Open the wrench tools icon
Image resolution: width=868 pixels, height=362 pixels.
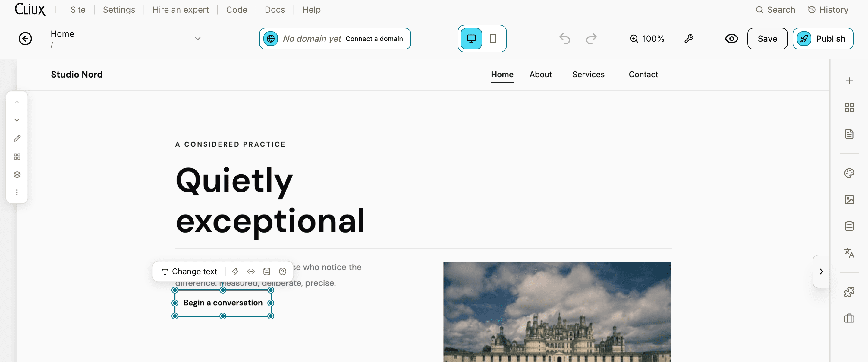689,38
